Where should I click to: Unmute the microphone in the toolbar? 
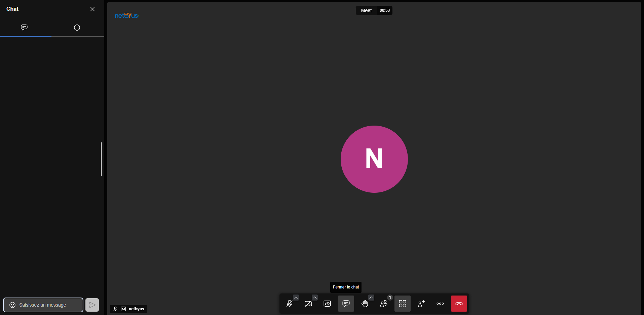pyautogui.click(x=289, y=304)
